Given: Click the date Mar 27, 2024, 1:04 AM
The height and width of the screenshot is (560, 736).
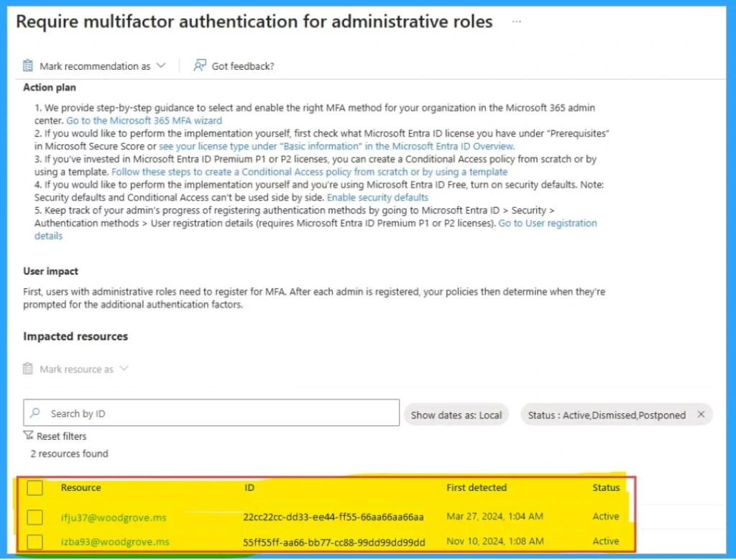Looking at the screenshot, I should [x=494, y=516].
